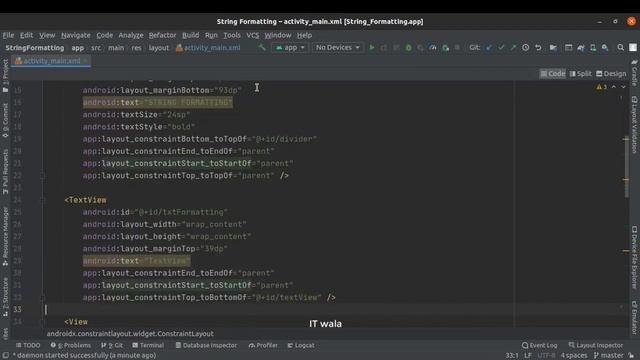The image size is (640, 360).
Task: Click the editor vertical scrollbar thumb
Action: (x=626, y=167)
